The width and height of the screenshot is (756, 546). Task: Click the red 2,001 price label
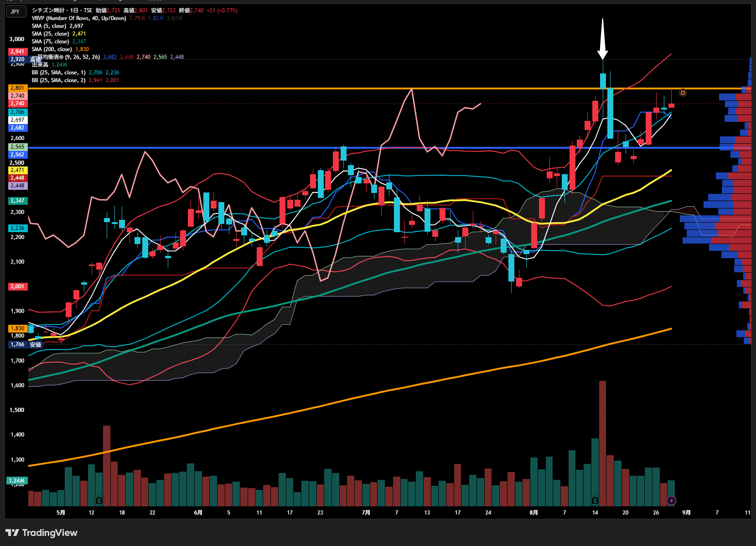(x=17, y=286)
